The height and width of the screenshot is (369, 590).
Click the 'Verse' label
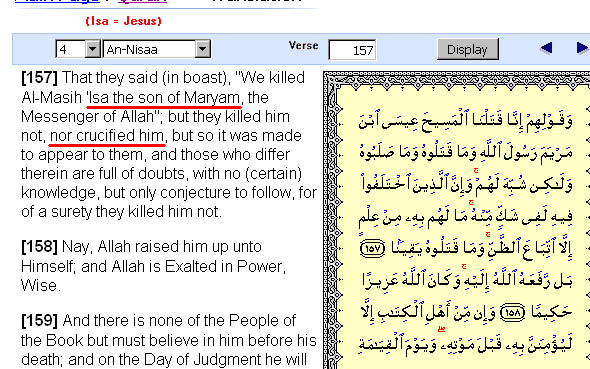tap(303, 46)
